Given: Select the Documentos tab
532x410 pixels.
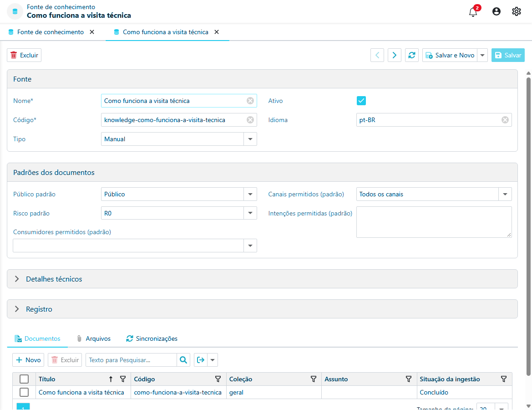Looking at the screenshot, I should click(x=37, y=338).
